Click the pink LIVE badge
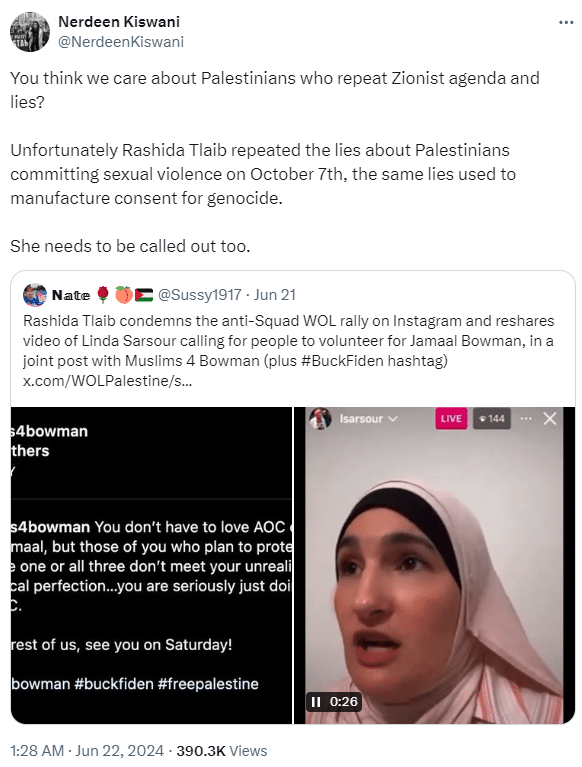This screenshot has height=767, width=582. click(451, 418)
